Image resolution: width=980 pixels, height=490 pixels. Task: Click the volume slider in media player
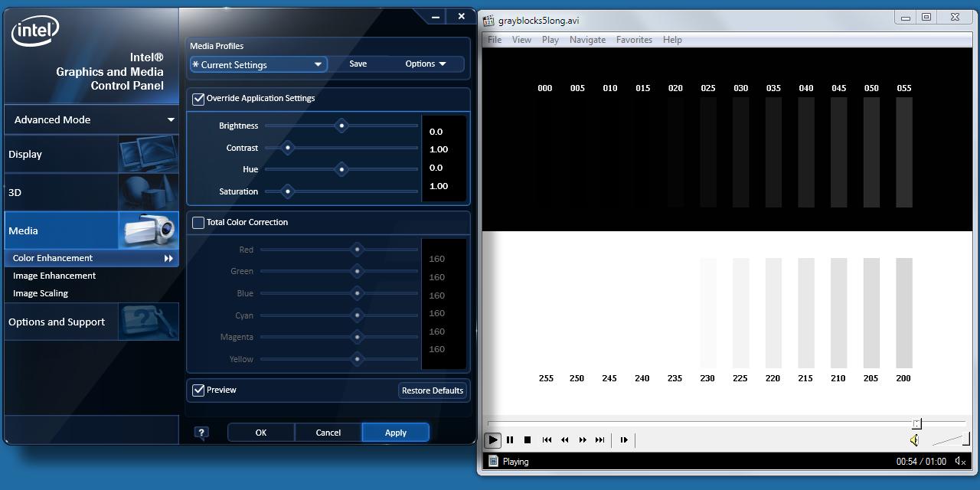(951, 439)
